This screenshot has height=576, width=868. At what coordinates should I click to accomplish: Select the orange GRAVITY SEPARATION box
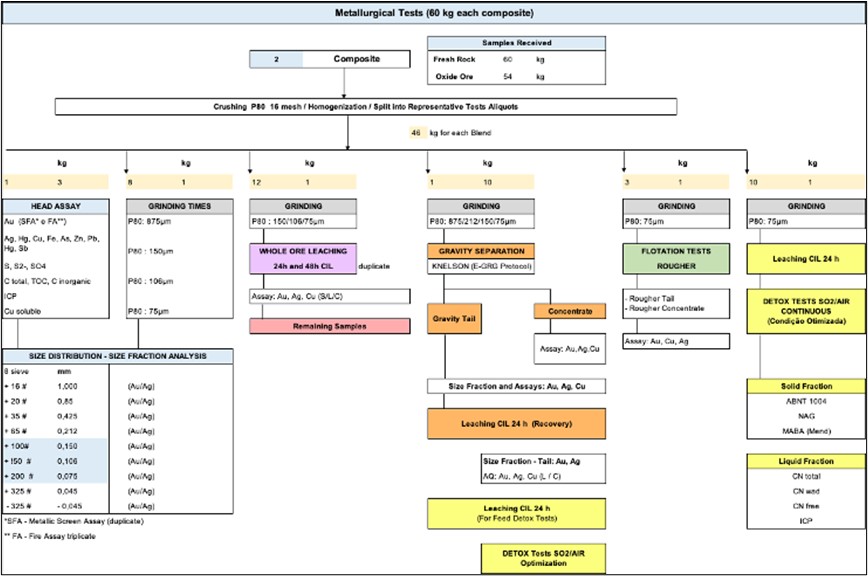click(x=481, y=251)
